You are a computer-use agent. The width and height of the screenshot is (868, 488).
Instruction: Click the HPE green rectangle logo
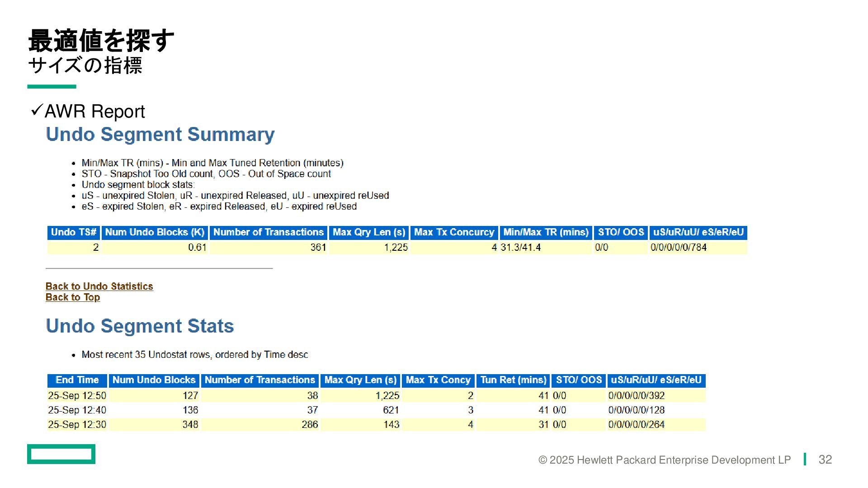coord(61,454)
